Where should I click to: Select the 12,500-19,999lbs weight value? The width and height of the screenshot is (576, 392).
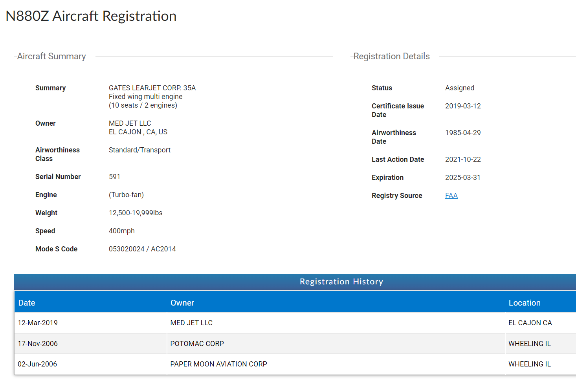click(136, 213)
